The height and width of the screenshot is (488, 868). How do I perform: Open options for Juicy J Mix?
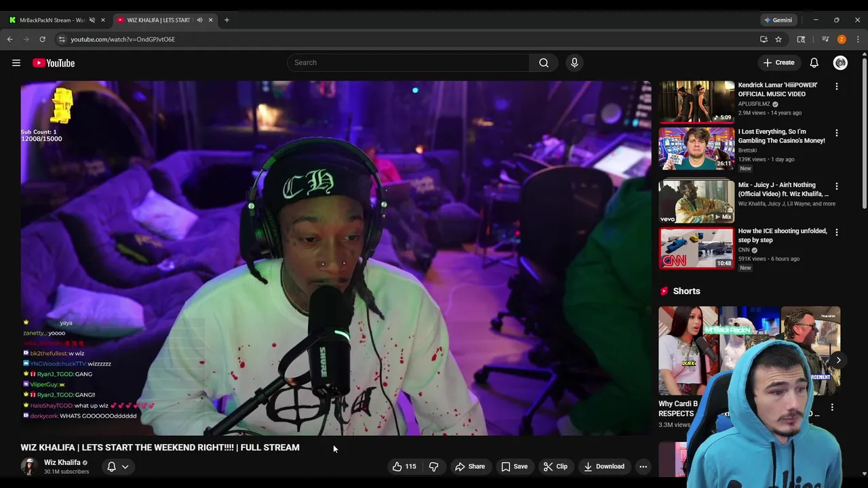click(836, 186)
